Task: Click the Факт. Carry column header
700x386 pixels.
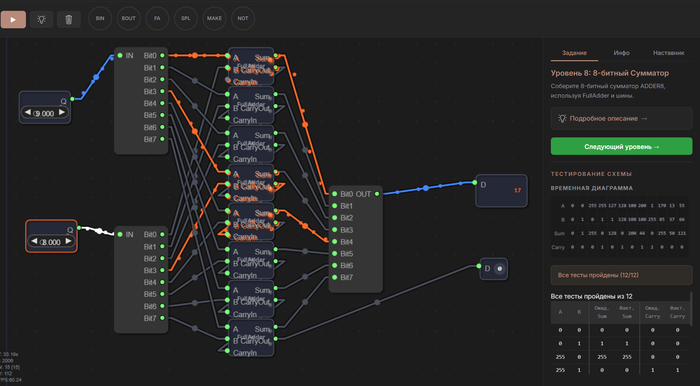Action: point(677,312)
